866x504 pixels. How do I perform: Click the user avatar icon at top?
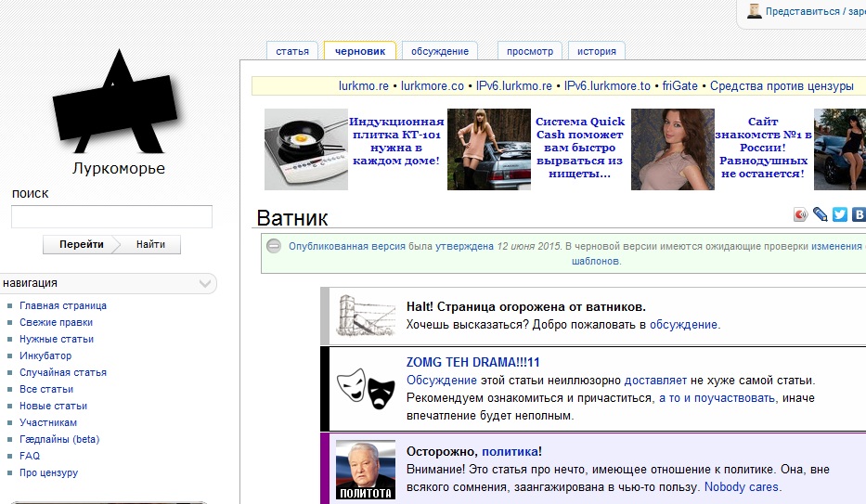[755, 11]
